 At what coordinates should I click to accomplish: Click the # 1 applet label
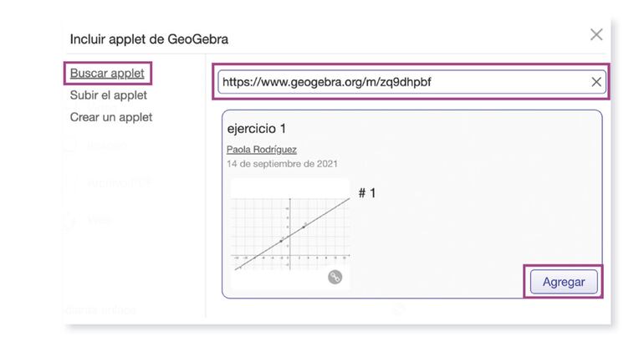(x=367, y=193)
